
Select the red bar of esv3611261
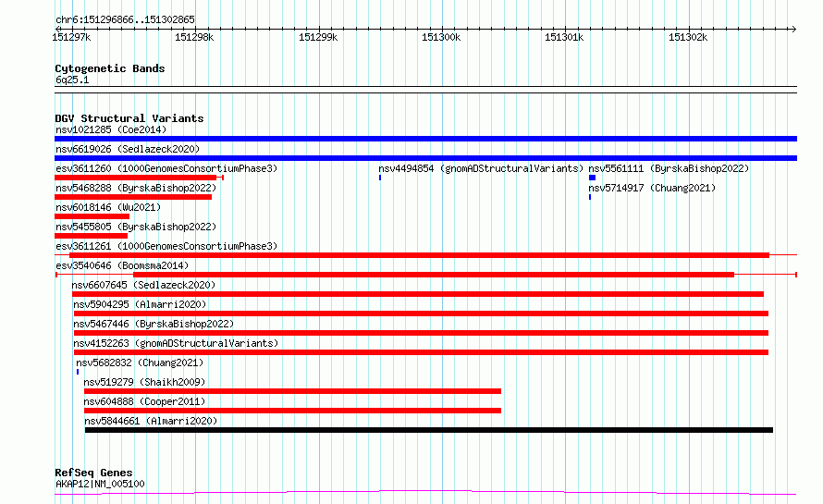pyautogui.click(x=420, y=255)
